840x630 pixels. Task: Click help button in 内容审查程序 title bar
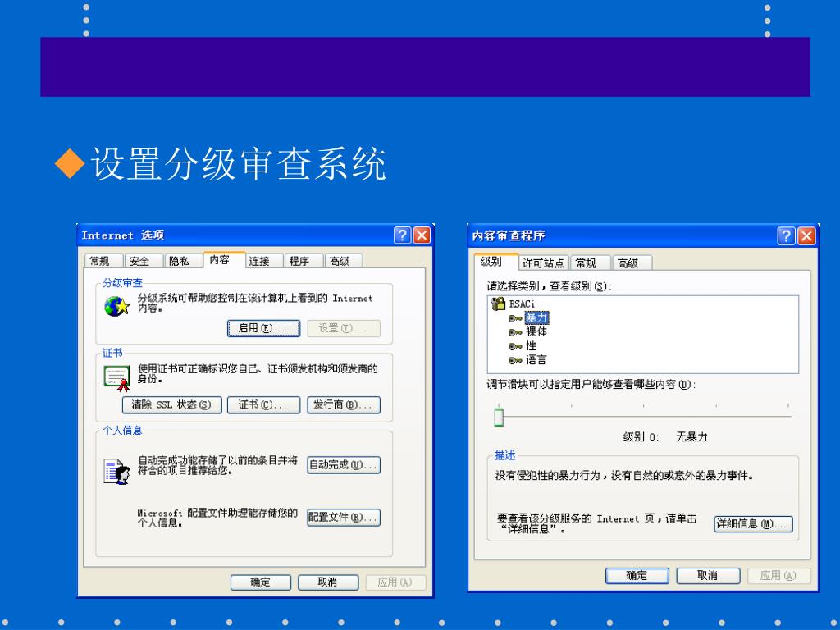(786, 235)
